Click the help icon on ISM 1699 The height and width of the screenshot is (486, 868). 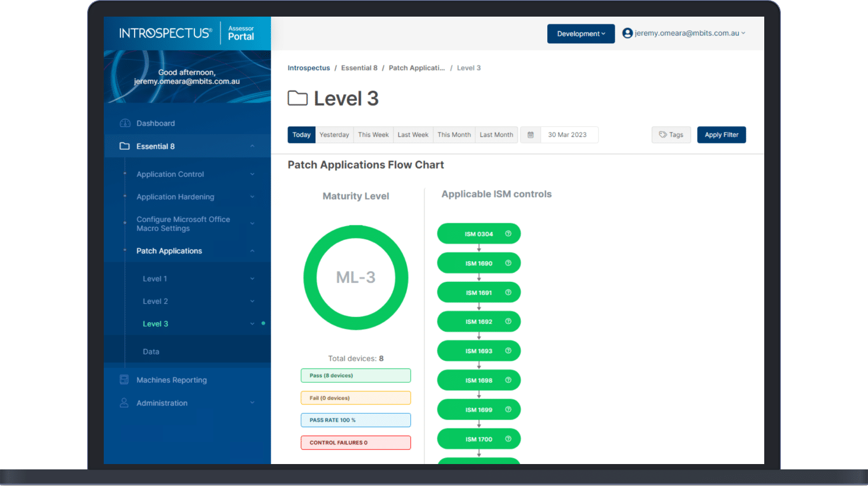point(508,409)
